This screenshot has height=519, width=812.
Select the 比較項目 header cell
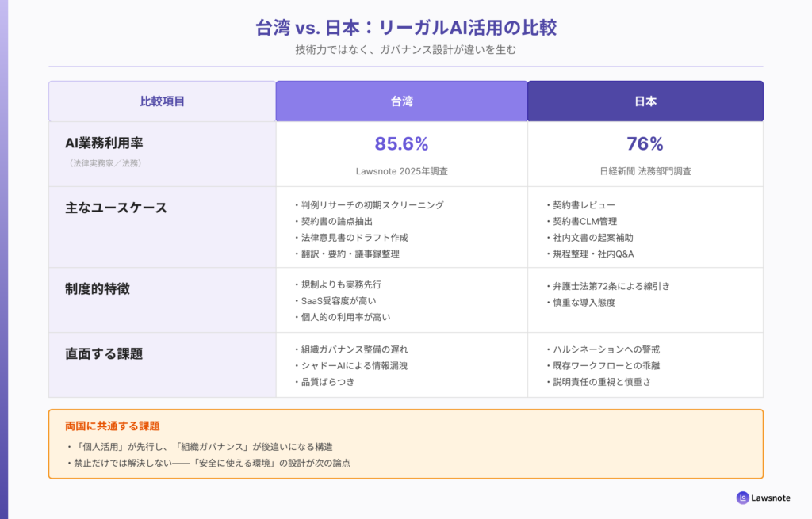[162, 101]
